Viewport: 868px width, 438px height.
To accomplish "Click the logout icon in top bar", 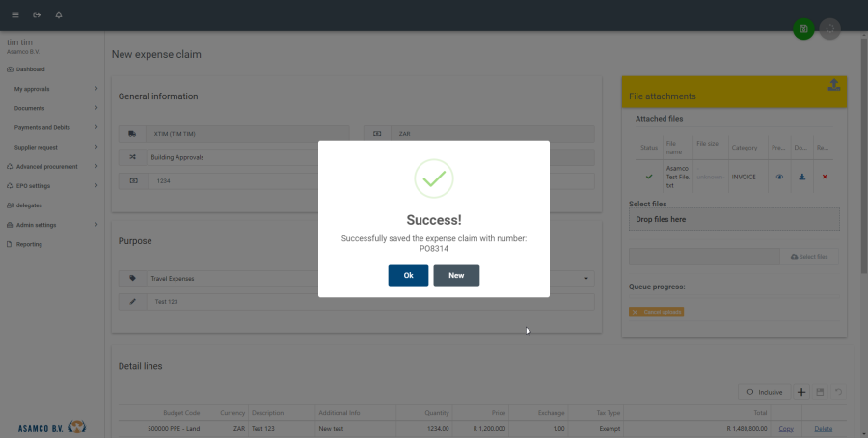I will pyautogui.click(x=37, y=15).
